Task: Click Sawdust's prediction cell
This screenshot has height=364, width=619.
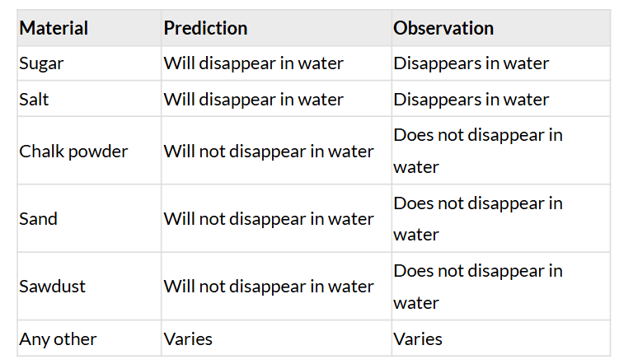Action: click(269, 287)
